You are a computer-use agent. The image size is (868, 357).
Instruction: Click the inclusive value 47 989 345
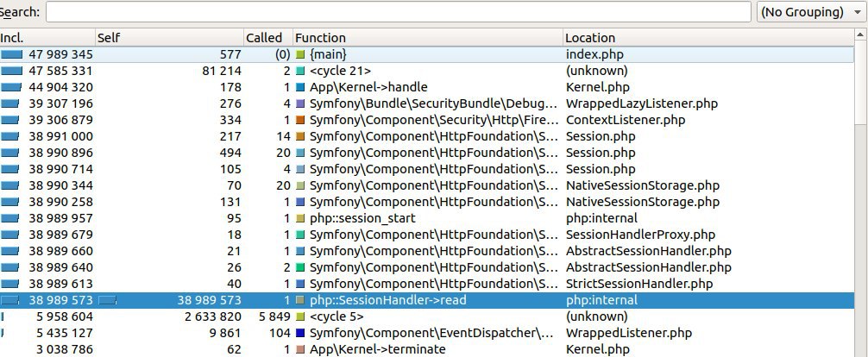61,55
